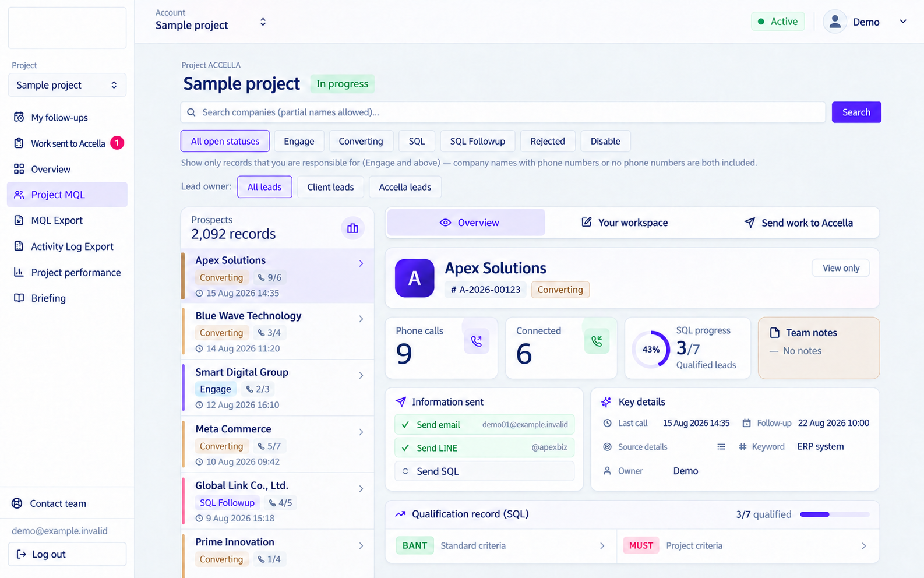Image resolution: width=924 pixels, height=578 pixels.
Task: Filter by Rejected status
Action: pyautogui.click(x=548, y=141)
